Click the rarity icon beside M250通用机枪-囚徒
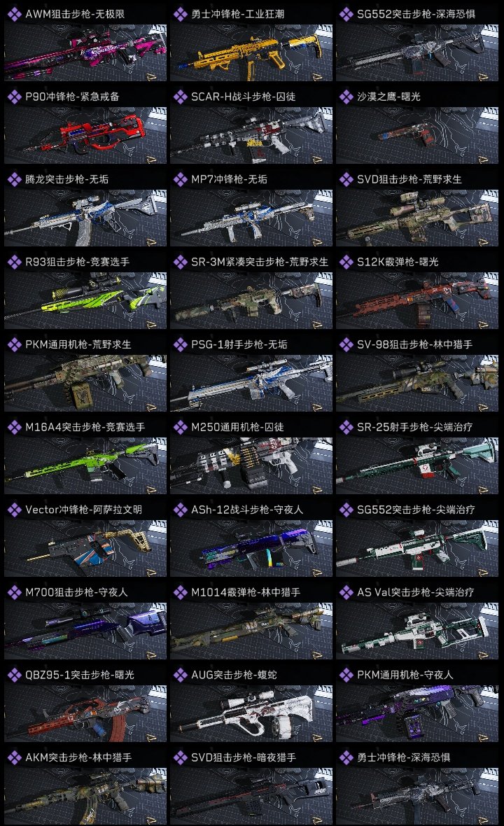 [180, 427]
